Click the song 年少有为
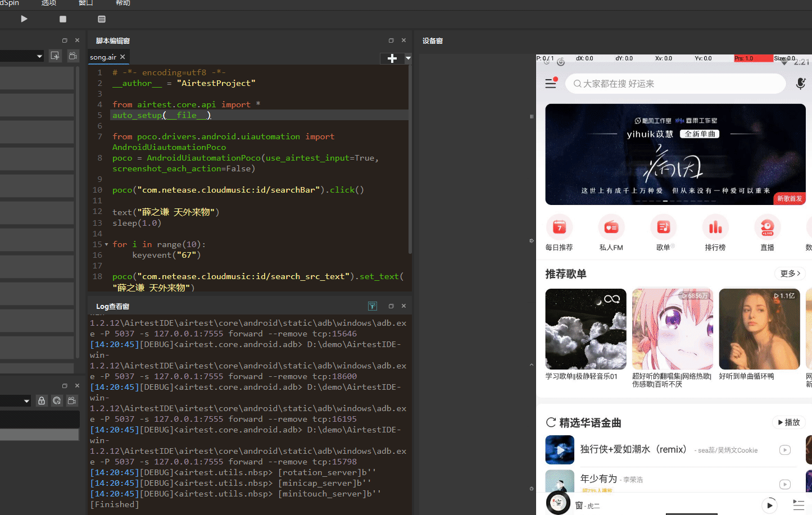This screenshot has height=515, width=812. pos(598,478)
